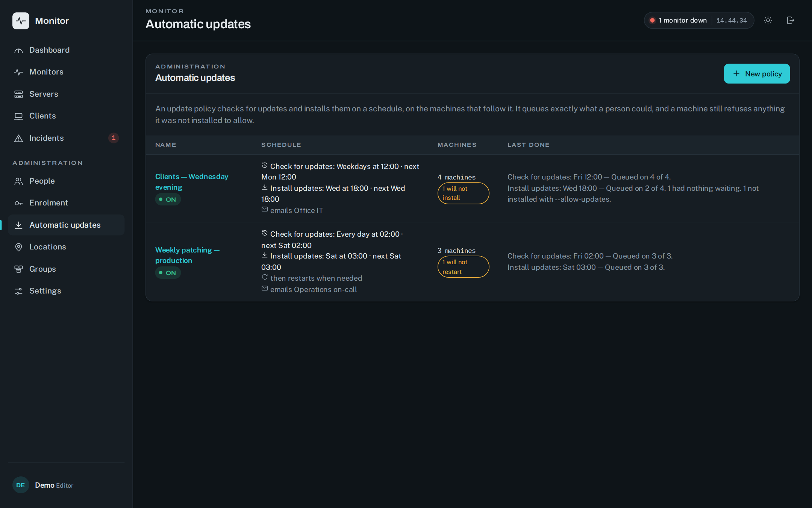Click 'then restarts when needed' text
This screenshot has width=812, height=508.
316,278
